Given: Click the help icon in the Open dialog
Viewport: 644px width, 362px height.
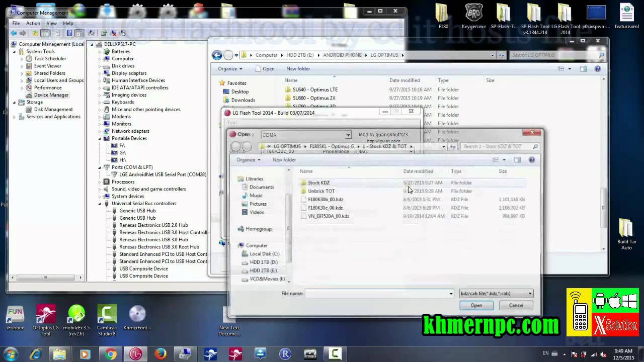Looking at the screenshot, I should click(532, 160).
